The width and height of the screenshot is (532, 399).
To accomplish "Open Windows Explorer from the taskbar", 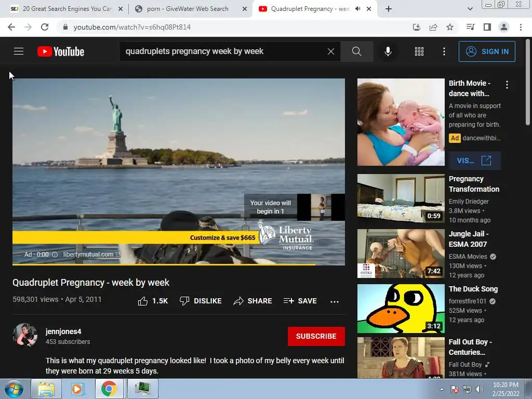I will click(46, 389).
